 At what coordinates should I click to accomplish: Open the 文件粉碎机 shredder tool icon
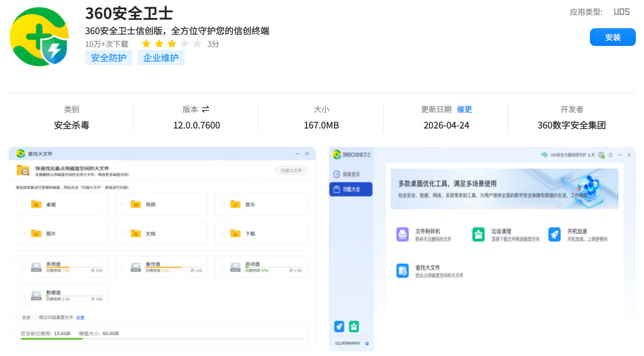(x=402, y=234)
